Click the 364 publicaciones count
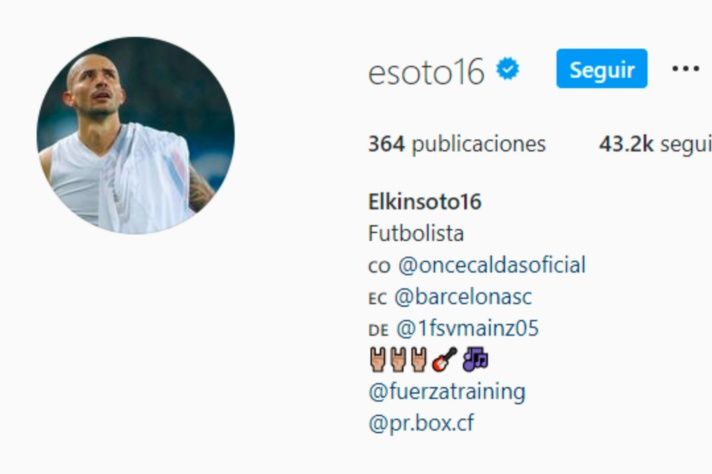Image resolution: width=712 pixels, height=474 pixels. pyautogui.click(x=457, y=144)
